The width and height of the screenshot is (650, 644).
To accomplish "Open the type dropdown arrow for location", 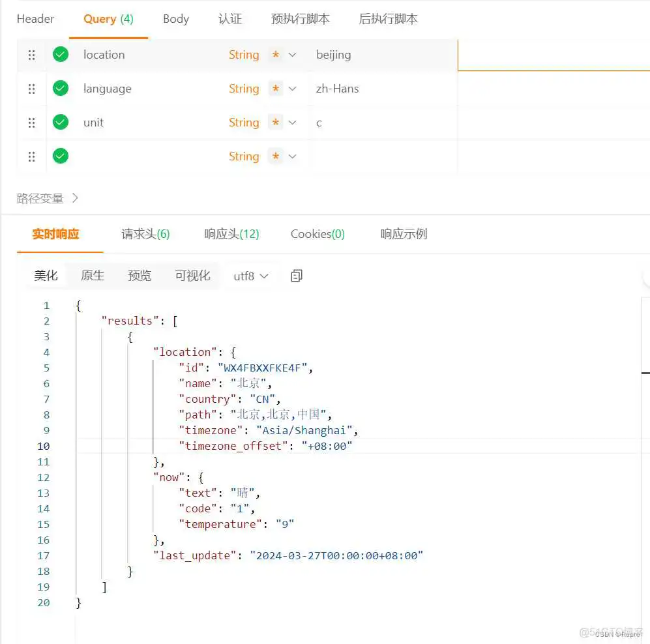I will pos(292,55).
